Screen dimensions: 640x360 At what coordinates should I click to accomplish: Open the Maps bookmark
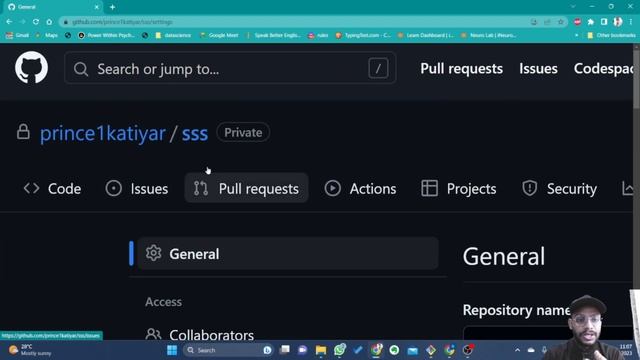47,36
